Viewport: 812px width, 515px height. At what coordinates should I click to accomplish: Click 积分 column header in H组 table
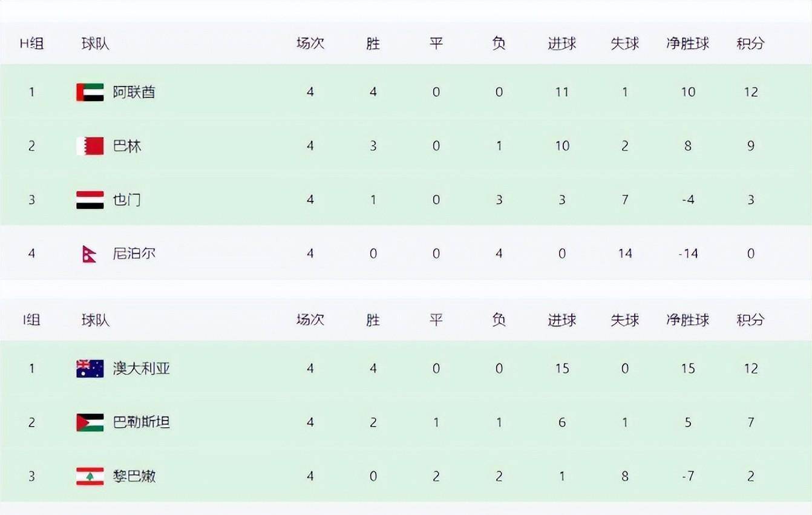pos(750,44)
